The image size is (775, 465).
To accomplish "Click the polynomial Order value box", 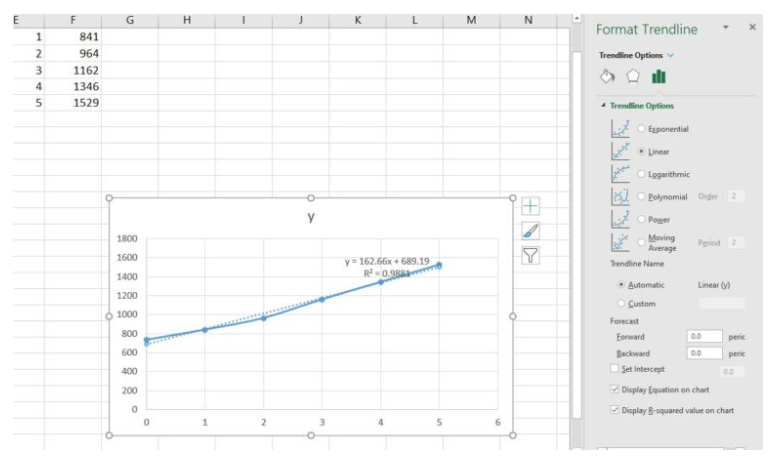I will (735, 196).
